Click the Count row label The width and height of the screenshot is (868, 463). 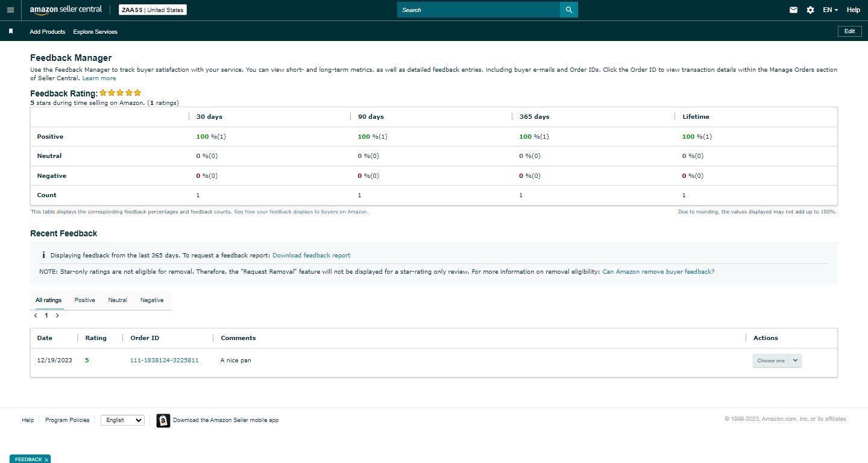[x=46, y=195]
